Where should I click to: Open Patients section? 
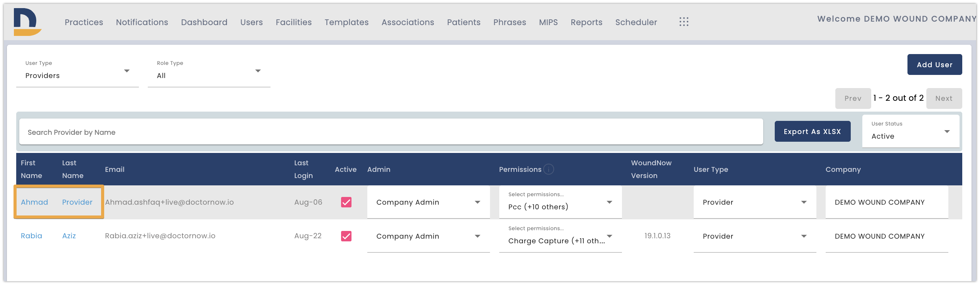(464, 22)
